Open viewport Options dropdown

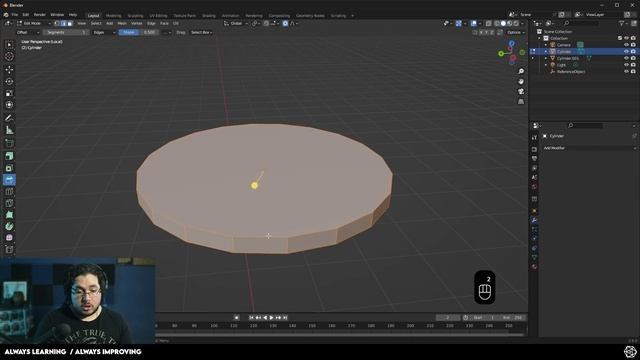tap(516, 32)
